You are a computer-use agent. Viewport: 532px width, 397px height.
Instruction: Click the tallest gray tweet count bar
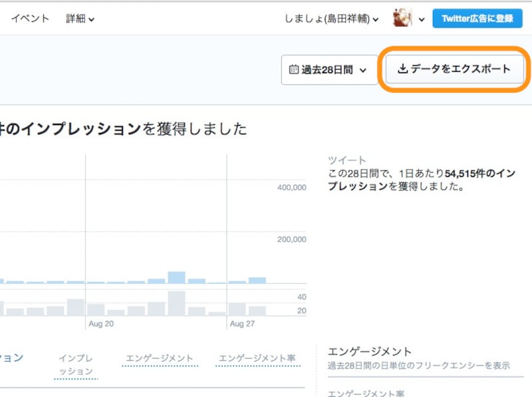click(176, 303)
